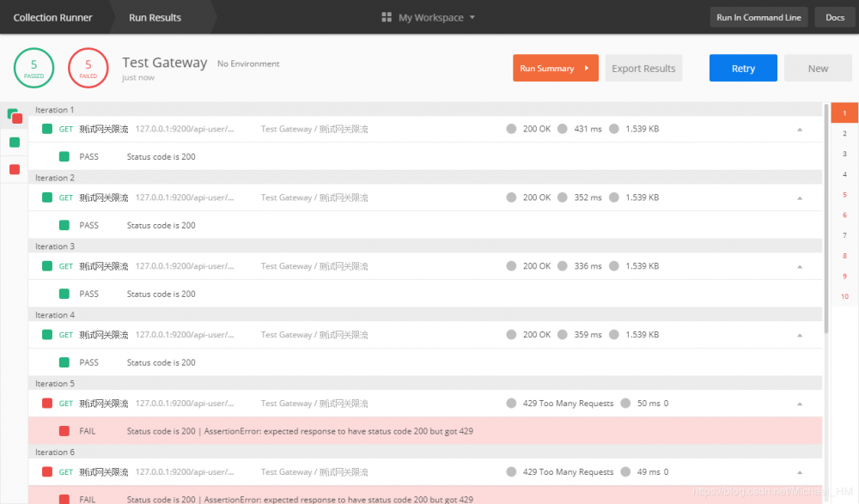Click Iteration 5 header row
Screen dimensions: 859x504
[x=425, y=384]
